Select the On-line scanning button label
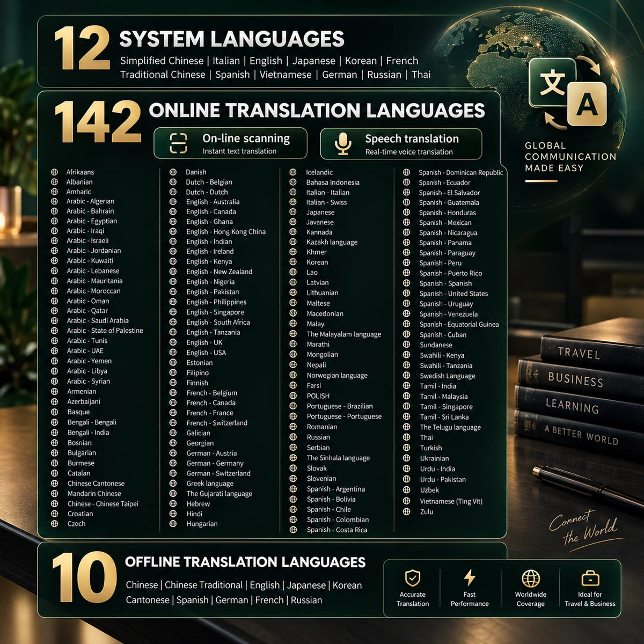The width and height of the screenshot is (644, 644). point(246,138)
